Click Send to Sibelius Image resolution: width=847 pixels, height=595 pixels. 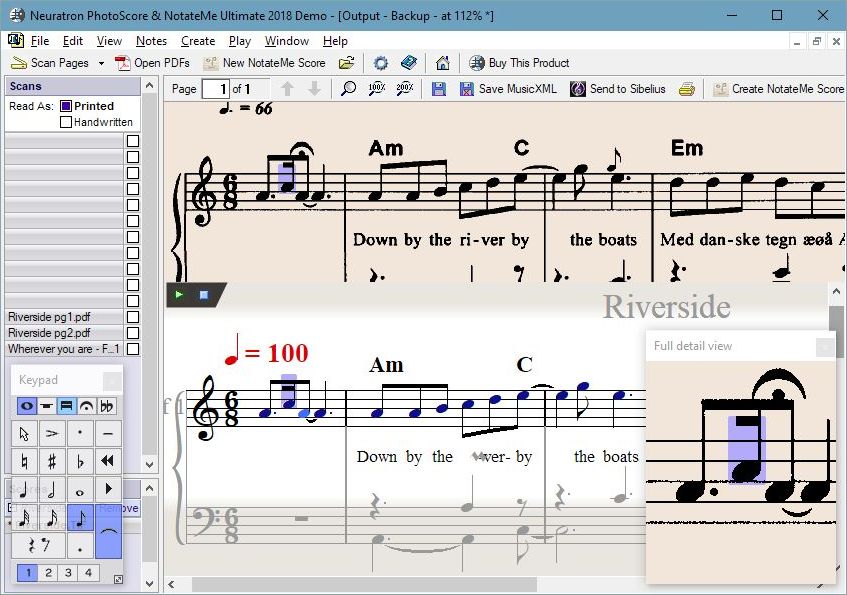[x=618, y=89]
